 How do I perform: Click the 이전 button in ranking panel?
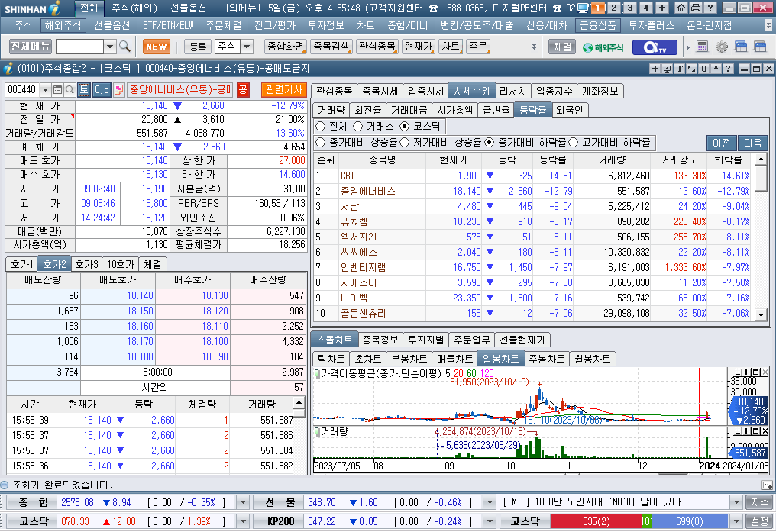click(x=722, y=143)
